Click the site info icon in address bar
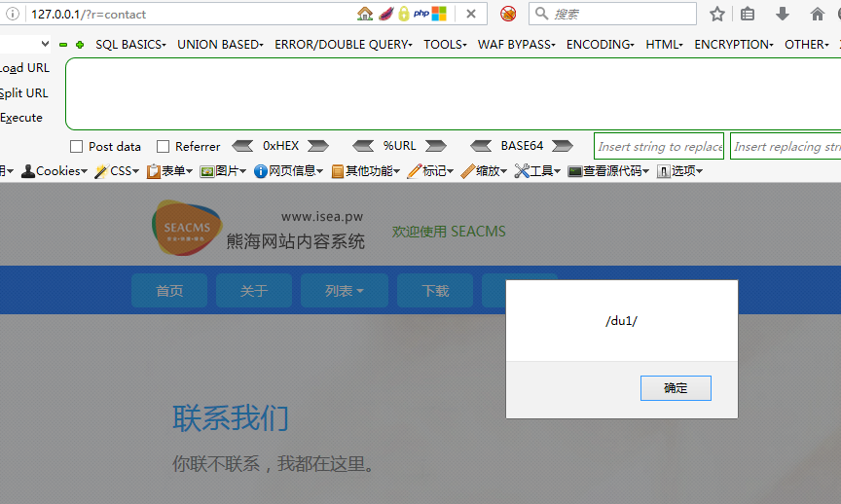 13,14
